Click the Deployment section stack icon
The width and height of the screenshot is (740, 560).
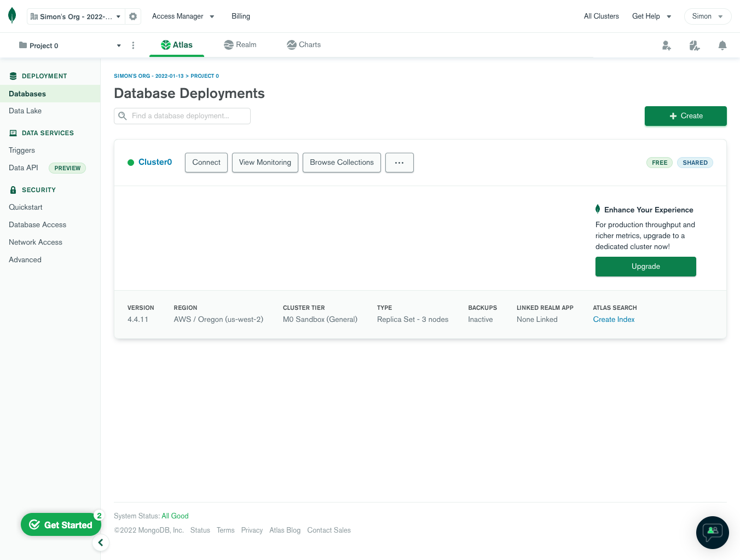(x=13, y=76)
